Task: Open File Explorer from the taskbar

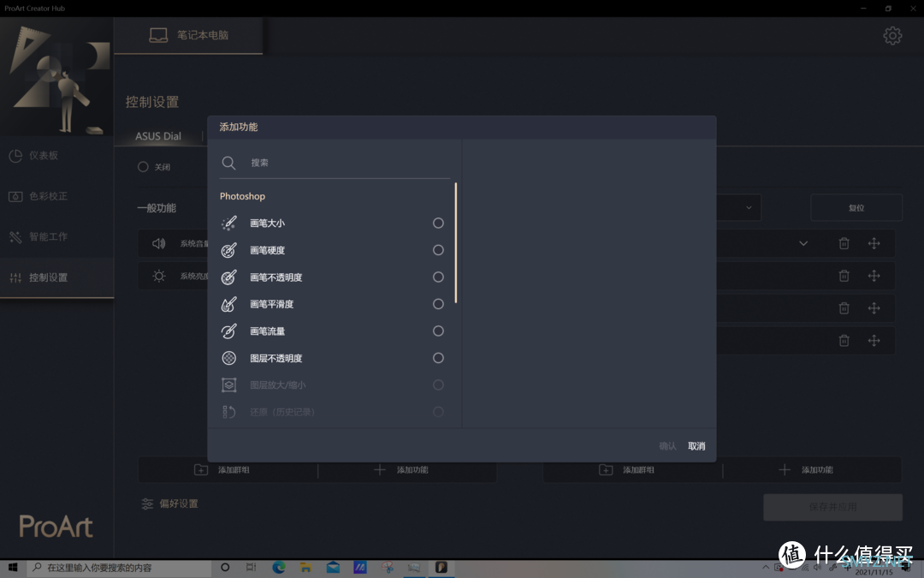Action: coord(305,568)
